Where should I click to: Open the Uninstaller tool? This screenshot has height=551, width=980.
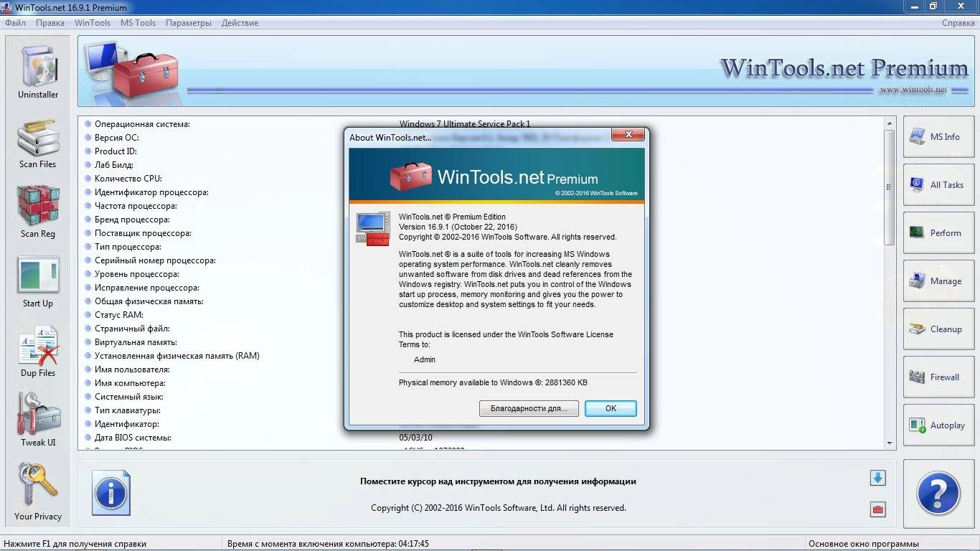click(38, 72)
